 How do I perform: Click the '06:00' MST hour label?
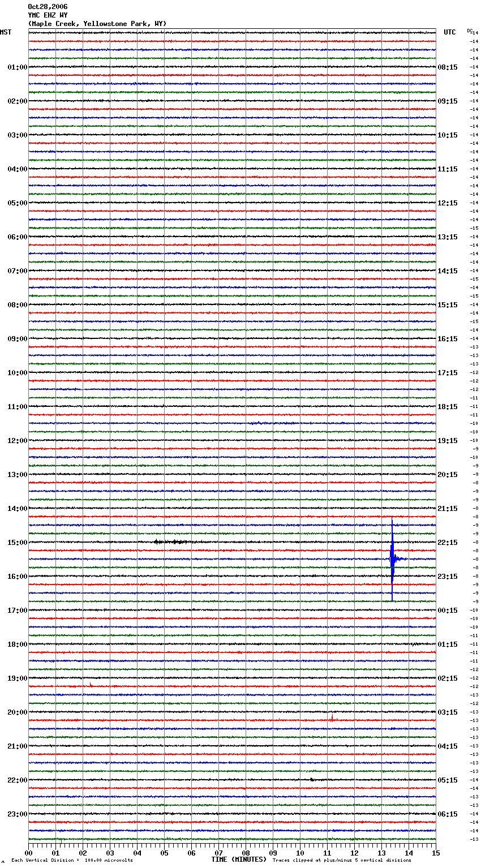pos(18,237)
